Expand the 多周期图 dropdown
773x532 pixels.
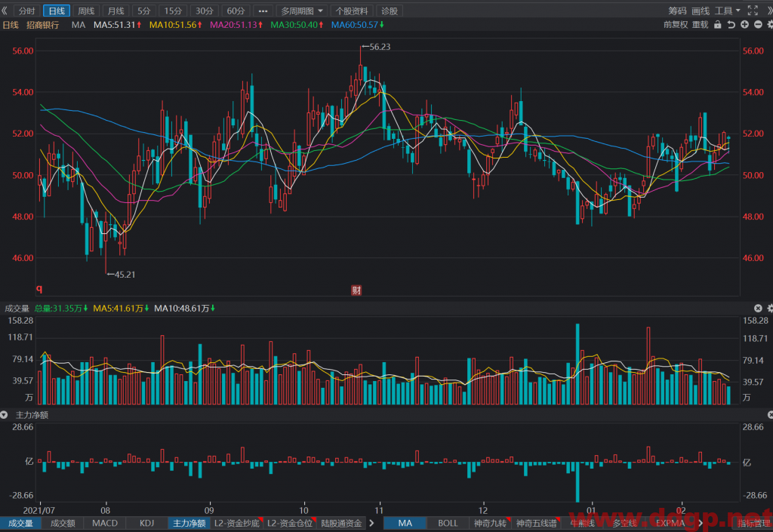[302, 11]
